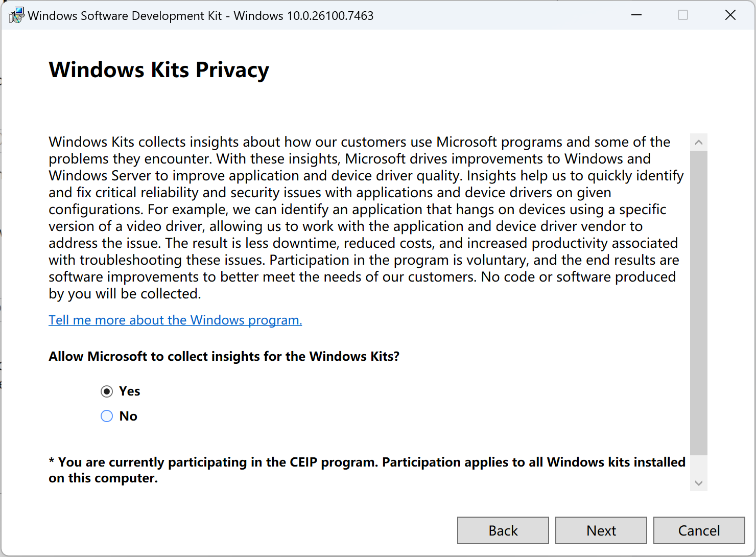Click the Yes label next to the radio
The height and width of the screenshot is (557, 756).
click(129, 391)
